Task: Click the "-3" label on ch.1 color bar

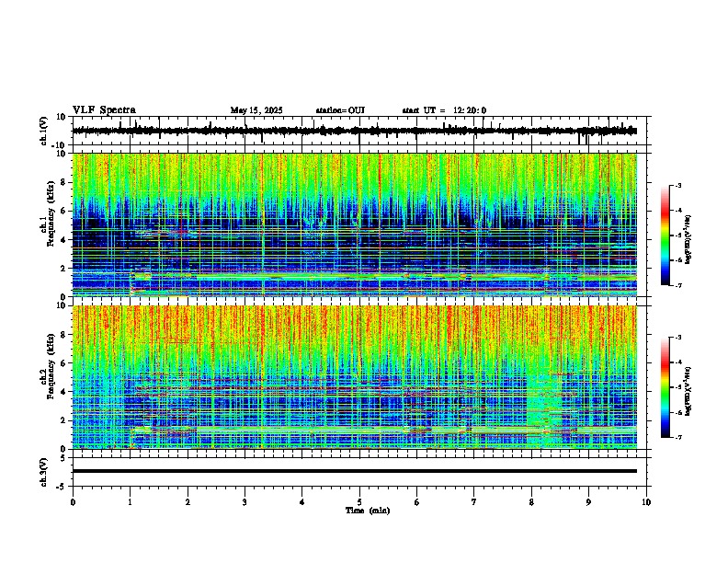Action: tap(677, 185)
